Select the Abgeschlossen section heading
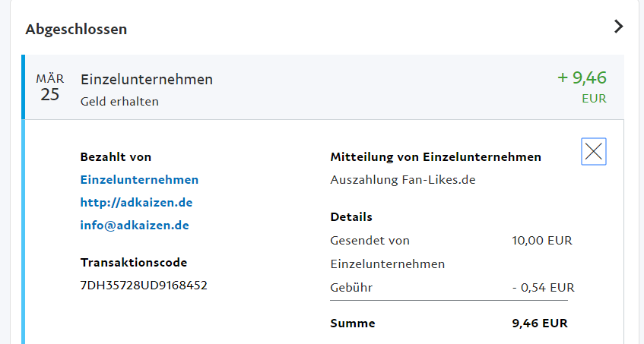644x344 pixels. point(76,30)
